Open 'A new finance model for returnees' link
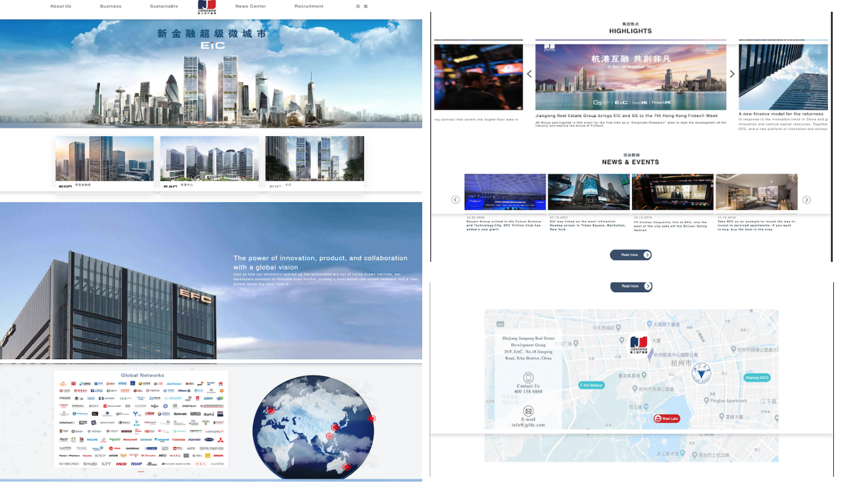The width and height of the screenshot is (868, 499). 781,114
